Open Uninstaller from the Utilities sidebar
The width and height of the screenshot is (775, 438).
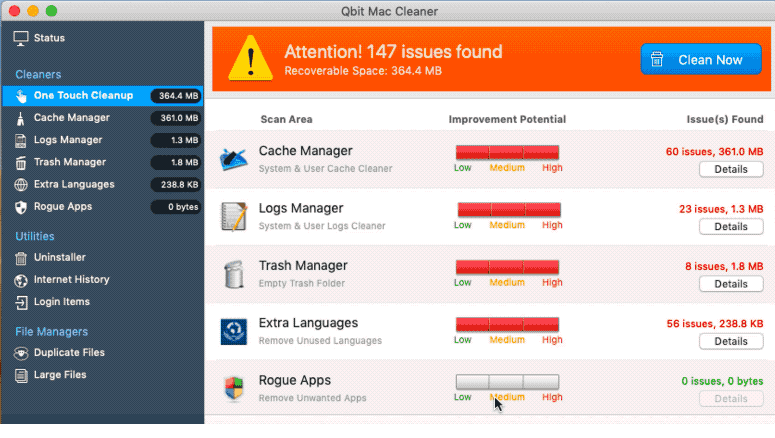pyautogui.click(x=60, y=257)
